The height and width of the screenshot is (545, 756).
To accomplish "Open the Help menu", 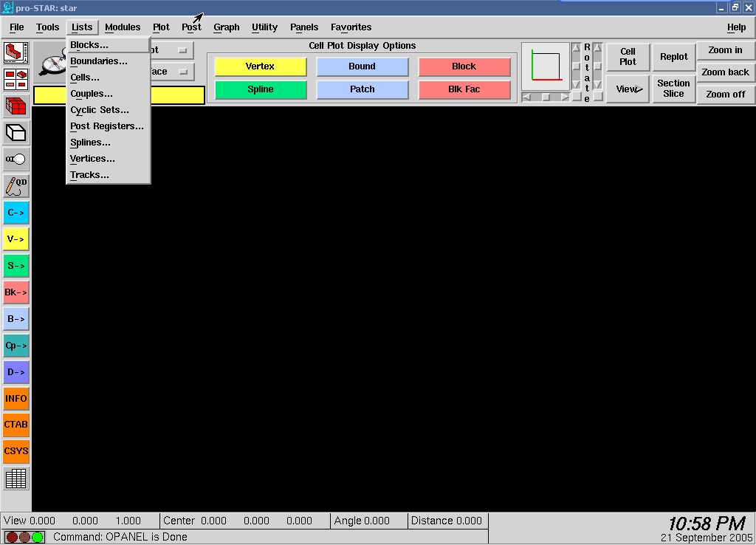I will (x=736, y=27).
